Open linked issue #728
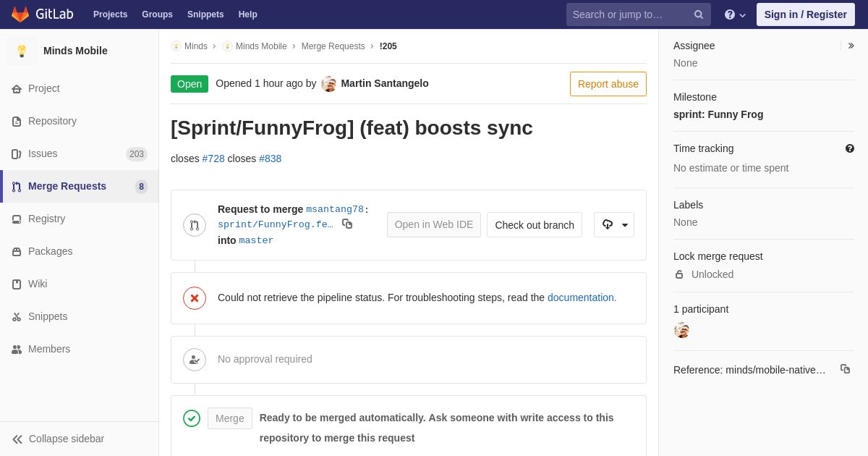 click(x=213, y=159)
